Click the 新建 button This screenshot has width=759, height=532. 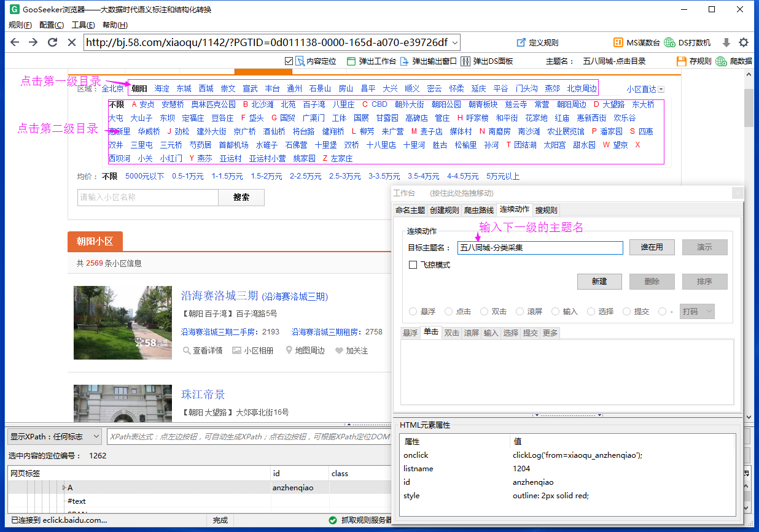pos(599,282)
